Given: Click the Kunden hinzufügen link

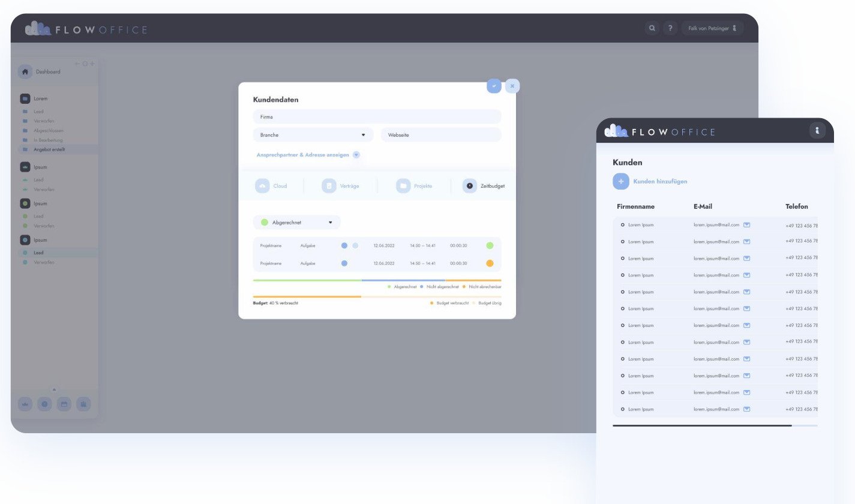Looking at the screenshot, I should (660, 181).
